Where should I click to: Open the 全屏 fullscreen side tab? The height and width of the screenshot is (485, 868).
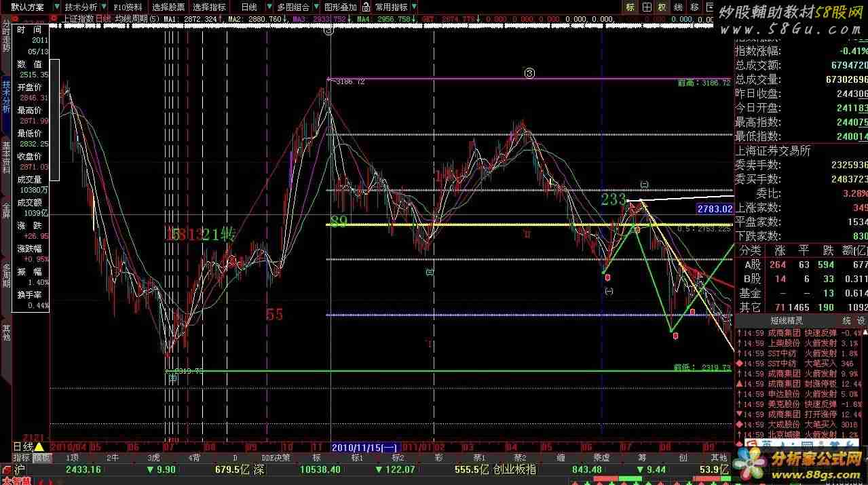click(6, 210)
